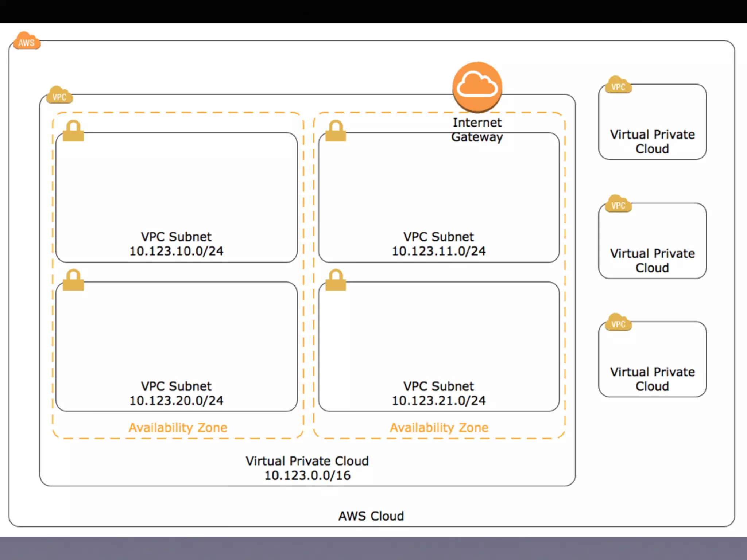Image resolution: width=747 pixels, height=560 pixels.
Task: Click the 'Availability Zone' label under subnet 10.123.20.0/24
Action: 178,428
